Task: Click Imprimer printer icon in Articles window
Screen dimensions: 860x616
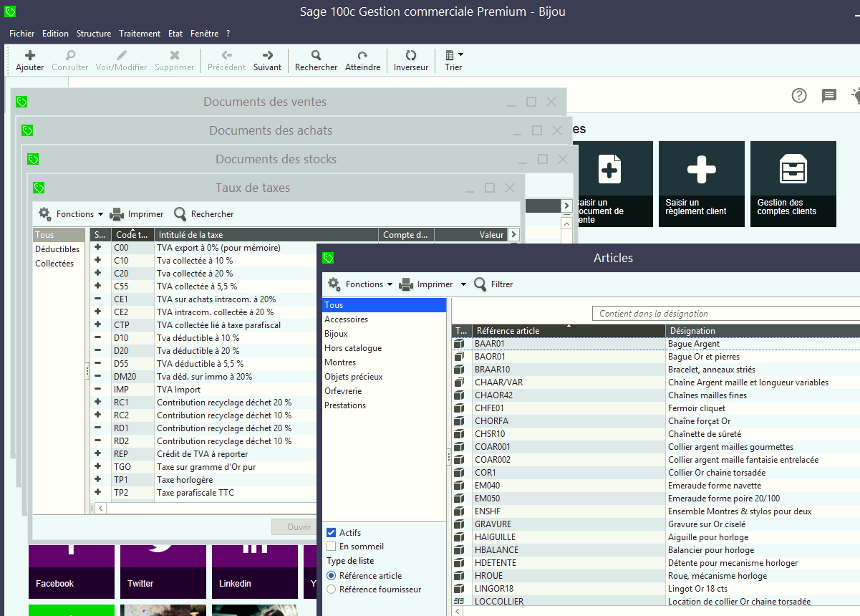Action: pyautogui.click(x=406, y=284)
